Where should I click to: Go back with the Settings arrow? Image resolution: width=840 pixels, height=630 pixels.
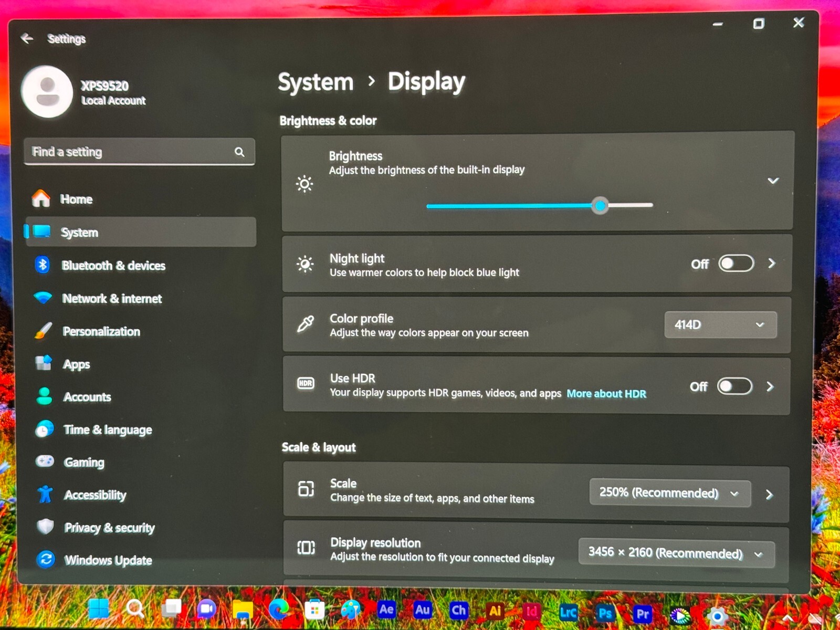tap(27, 38)
